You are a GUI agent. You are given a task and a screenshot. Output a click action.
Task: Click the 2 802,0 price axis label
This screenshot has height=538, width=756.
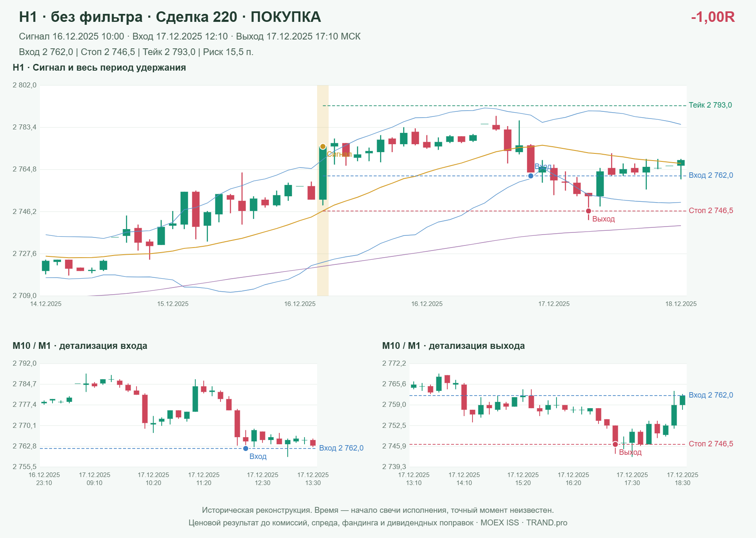point(25,85)
